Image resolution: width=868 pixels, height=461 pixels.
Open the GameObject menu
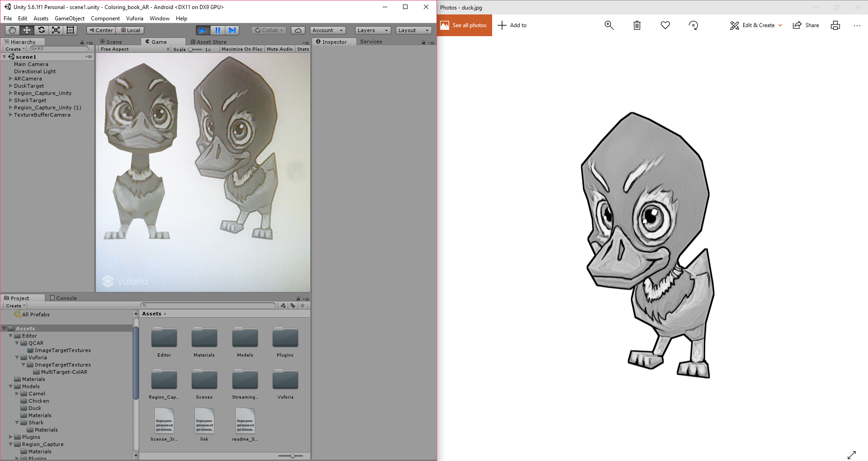click(70, 19)
